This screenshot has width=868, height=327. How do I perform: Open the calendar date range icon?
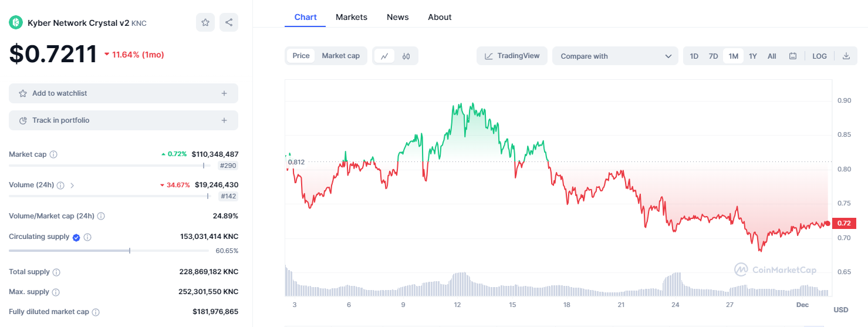click(793, 56)
